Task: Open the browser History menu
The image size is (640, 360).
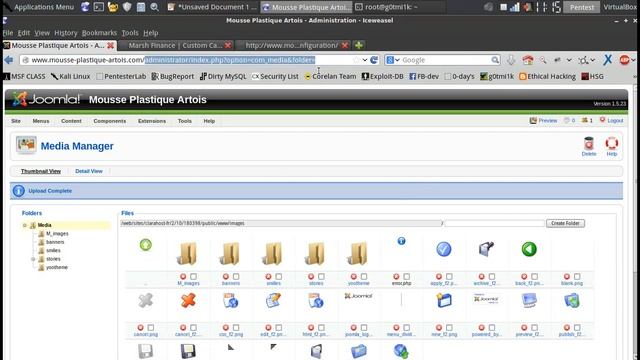Action: (x=66, y=33)
